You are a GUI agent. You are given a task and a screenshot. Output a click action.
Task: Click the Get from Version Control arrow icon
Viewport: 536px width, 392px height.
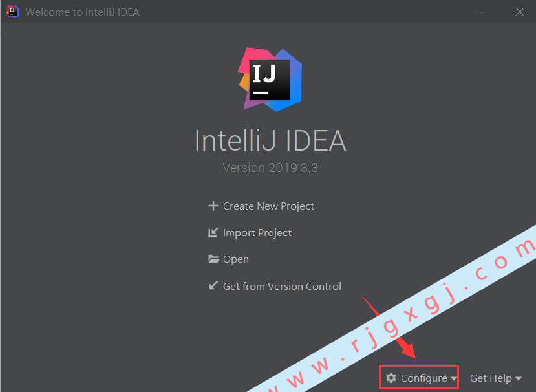[x=213, y=285]
